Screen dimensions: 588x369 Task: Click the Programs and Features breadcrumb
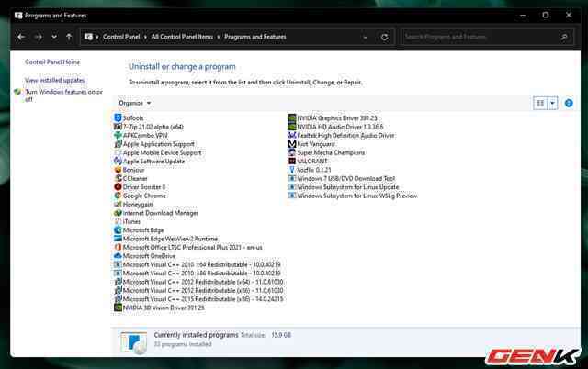[255, 37]
